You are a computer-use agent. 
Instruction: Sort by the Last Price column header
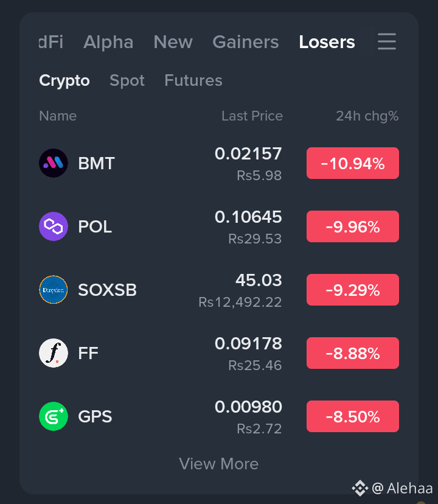point(252,116)
